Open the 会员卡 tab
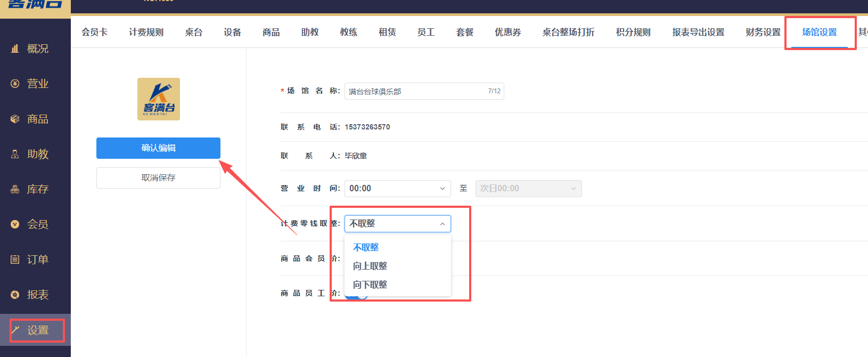 click(x=94, y=32)
